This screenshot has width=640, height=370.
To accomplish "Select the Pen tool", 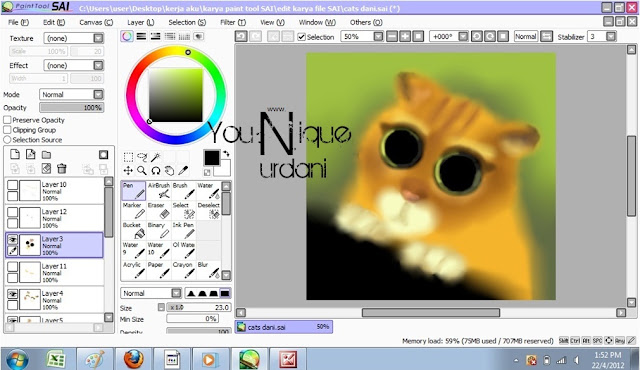I will tap(133, 191).
